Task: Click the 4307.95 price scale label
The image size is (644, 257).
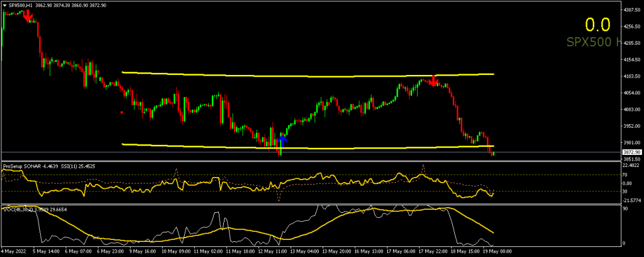Action: click(x=631, y=10)
